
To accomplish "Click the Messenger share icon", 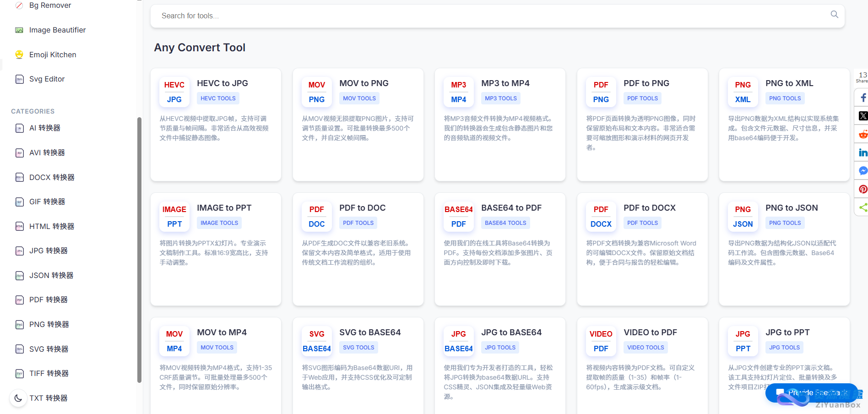I will 863,171.
